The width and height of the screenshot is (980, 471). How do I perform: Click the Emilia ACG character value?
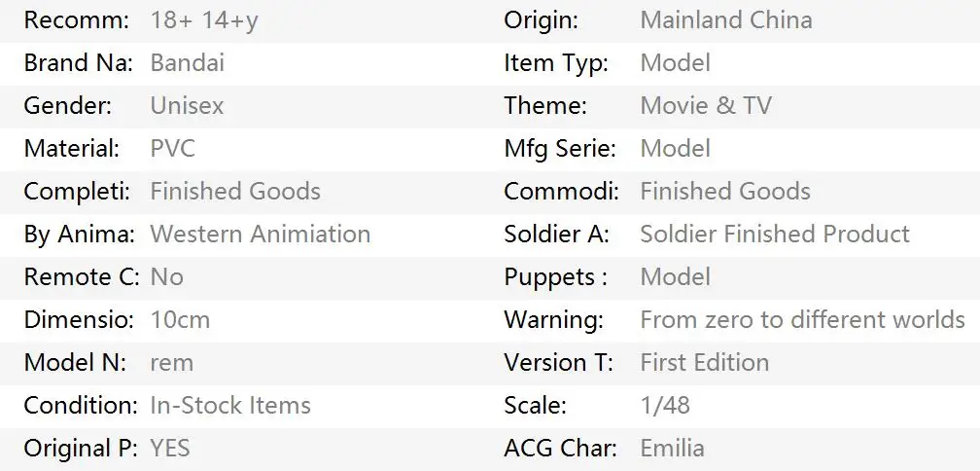(672, 449)
